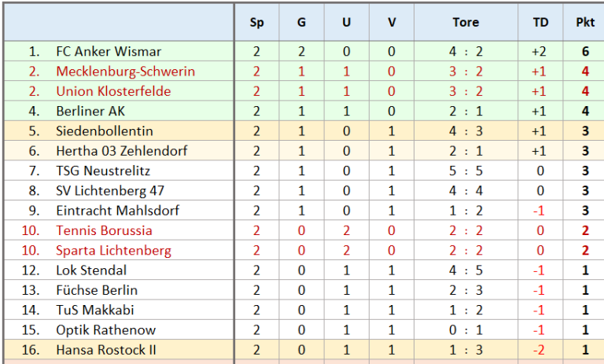Select Hansa Rostock II goal difference -2
This screenshot has height=364, width=604.
coord(539,350)
